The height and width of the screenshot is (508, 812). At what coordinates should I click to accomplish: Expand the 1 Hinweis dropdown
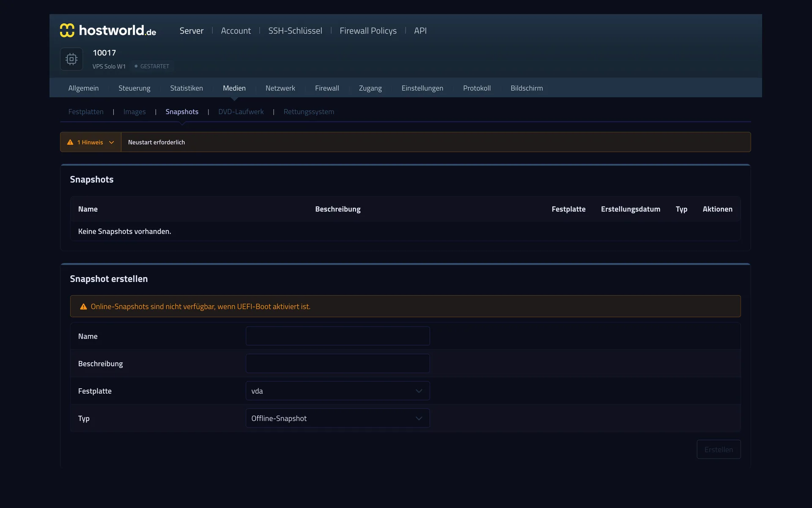point(91,142)
